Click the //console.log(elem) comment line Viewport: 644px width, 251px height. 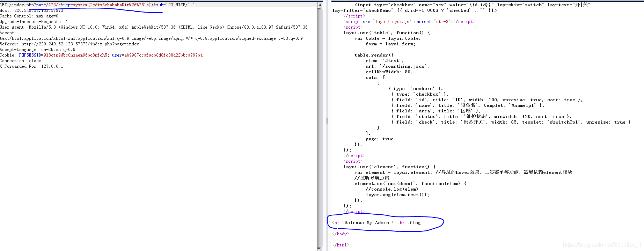[x=392, y=189]
